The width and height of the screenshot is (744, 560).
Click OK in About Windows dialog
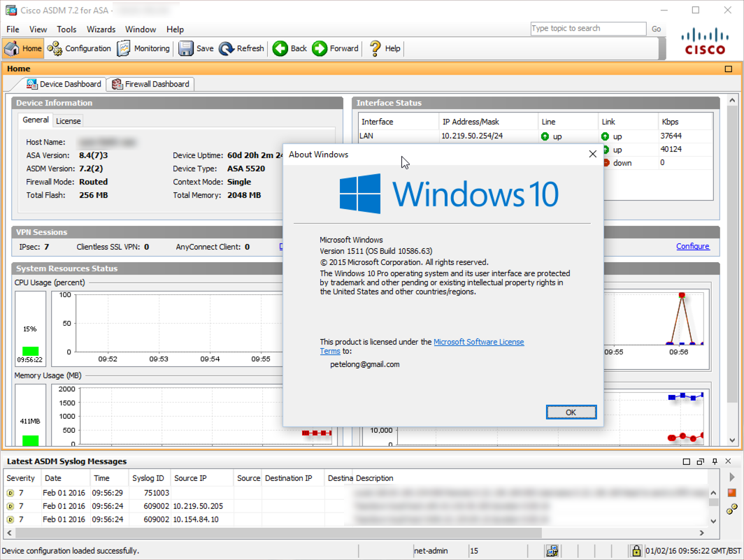pyautogui.click(x=571, y=412)
